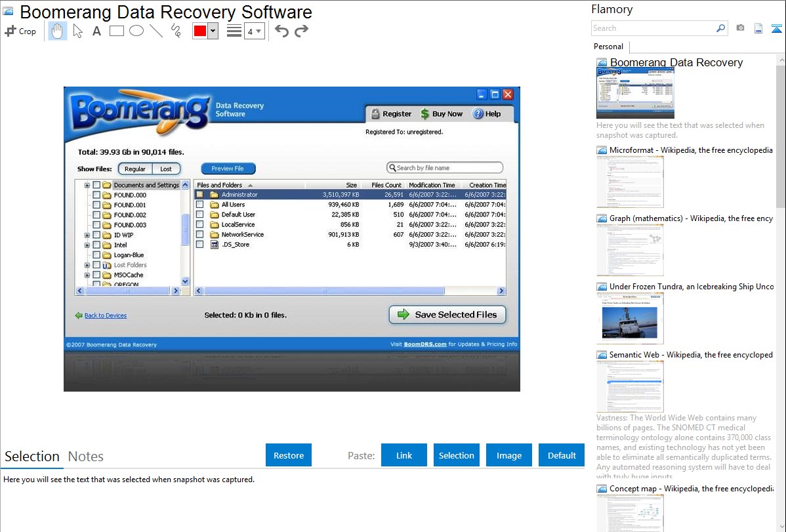
Task: Select the NetworkService folder row
Action: [350, 235]
